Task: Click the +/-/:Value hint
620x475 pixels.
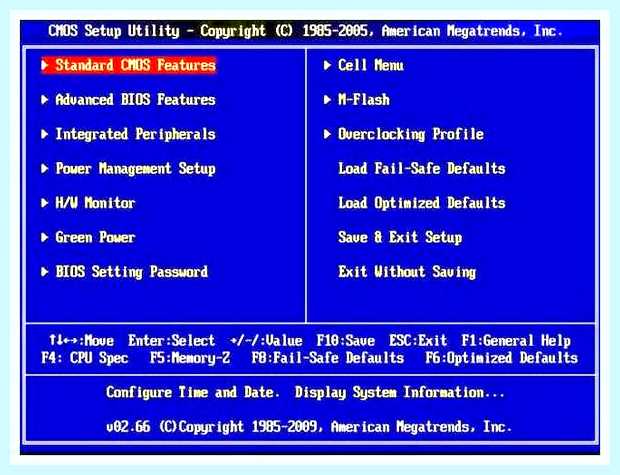Action: point(266,341)
